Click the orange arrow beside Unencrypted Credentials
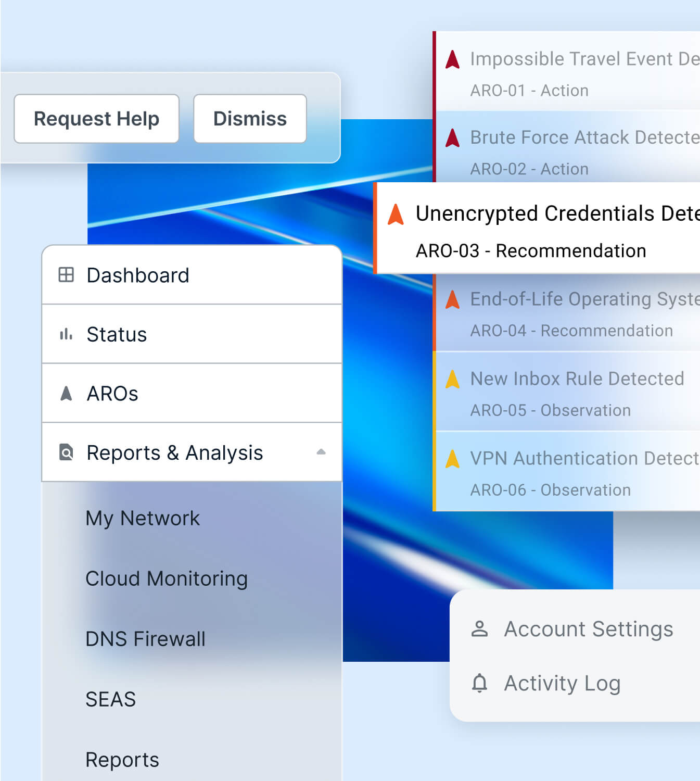The width and height of the screenshot is (700, 781). [x=397, y=213]
